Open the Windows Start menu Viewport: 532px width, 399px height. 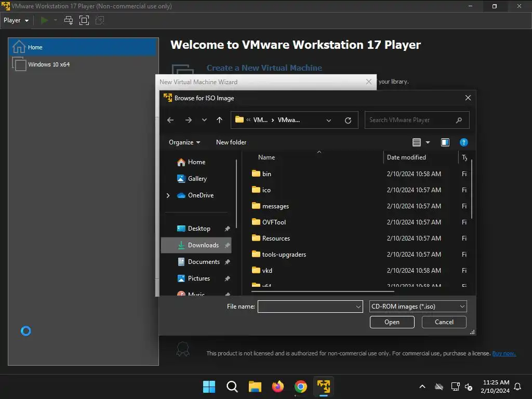(x=209, y=387)
